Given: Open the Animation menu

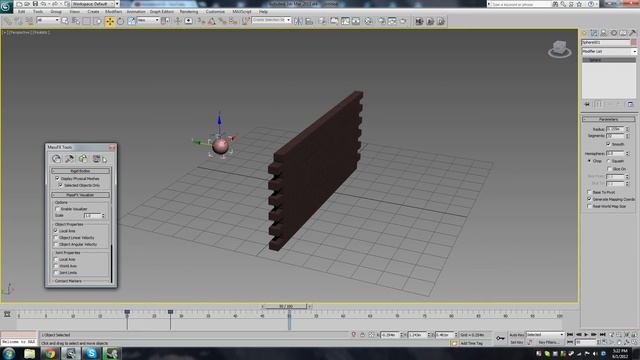Looking at the screenshot, I should point(136,11).
